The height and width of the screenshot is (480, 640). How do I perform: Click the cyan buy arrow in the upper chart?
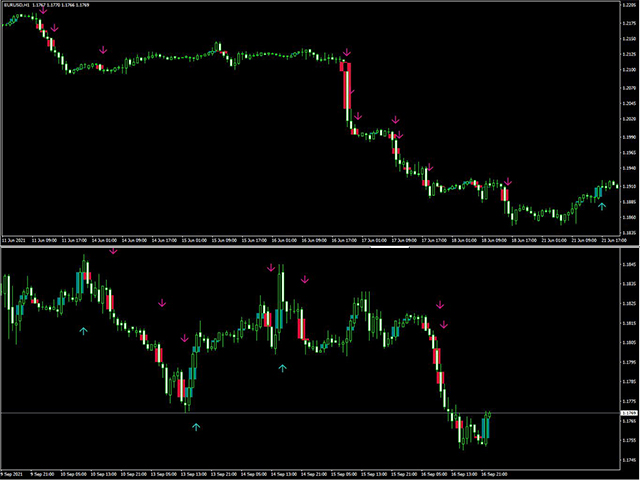tap(601, 206)
